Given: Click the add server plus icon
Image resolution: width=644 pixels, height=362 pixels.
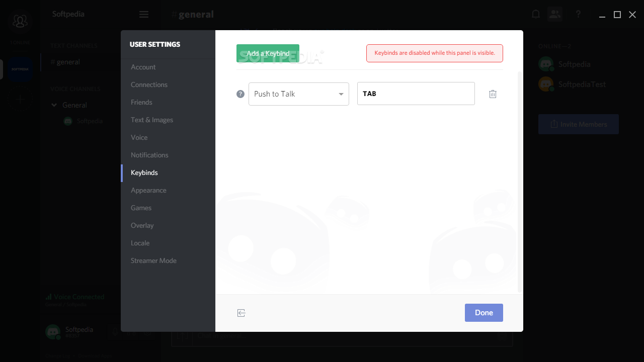Looking at the screenshot, I should (x=20, y=99).
